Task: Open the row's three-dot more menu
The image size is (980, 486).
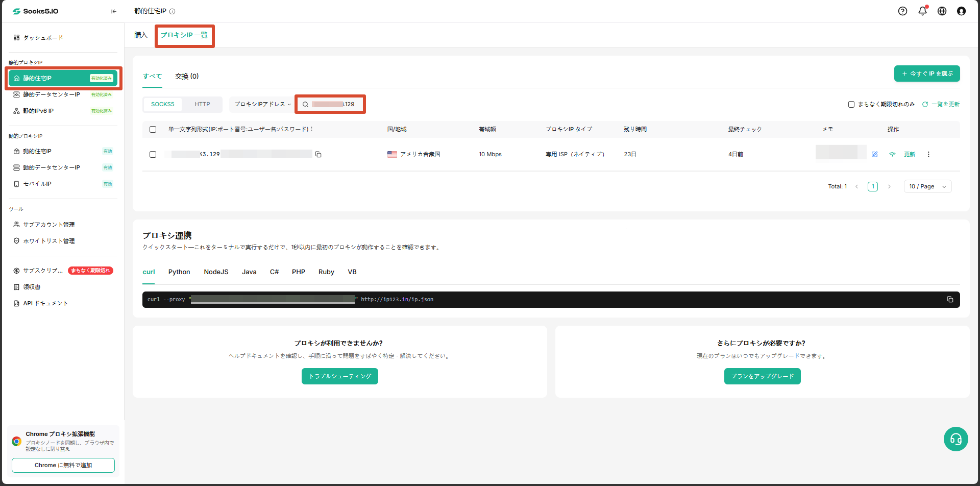Action: (x=928, y=154)
